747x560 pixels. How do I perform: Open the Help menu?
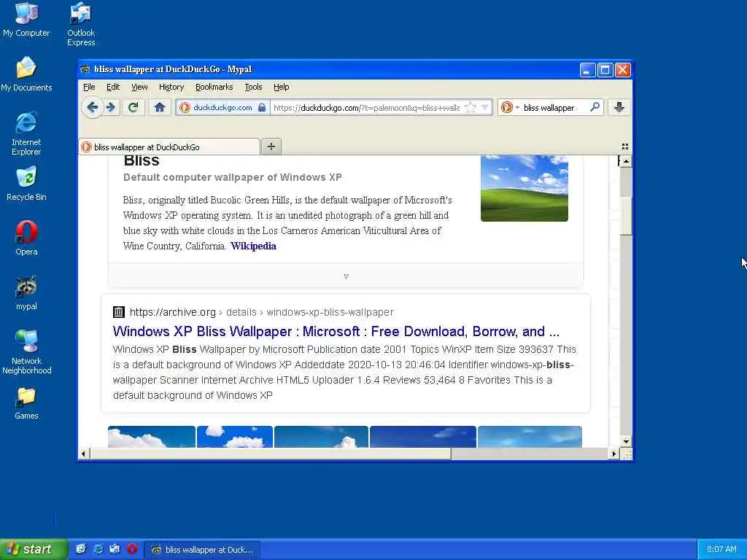(x=281, y=87)
